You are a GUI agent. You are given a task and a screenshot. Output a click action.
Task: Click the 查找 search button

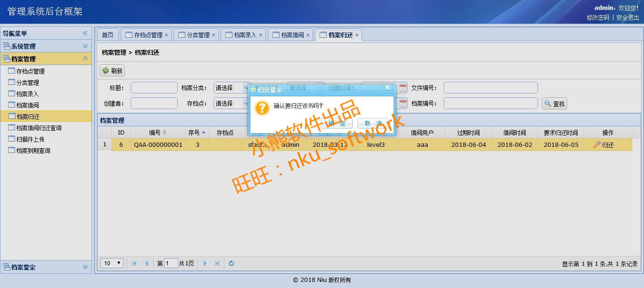(554, 104)
